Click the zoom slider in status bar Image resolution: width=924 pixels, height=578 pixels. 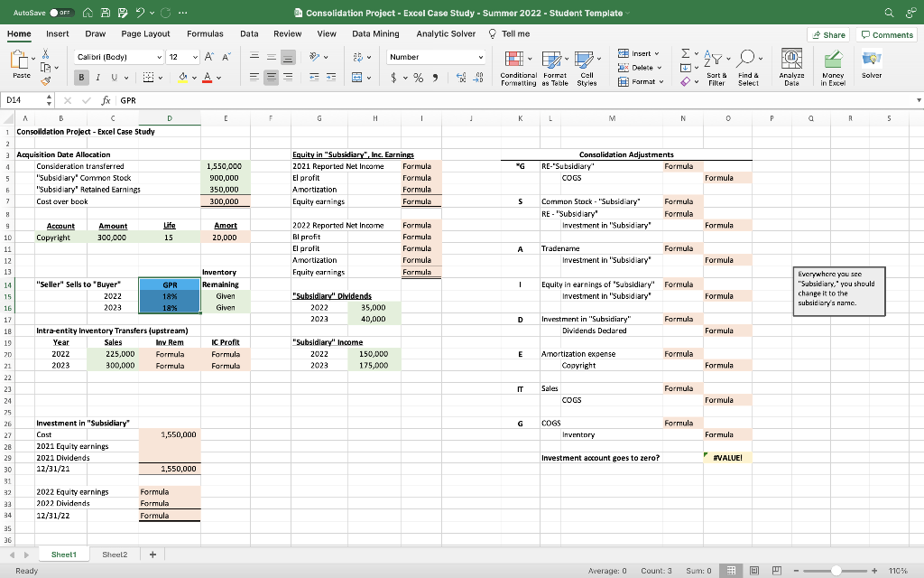(x=836, y=571)
